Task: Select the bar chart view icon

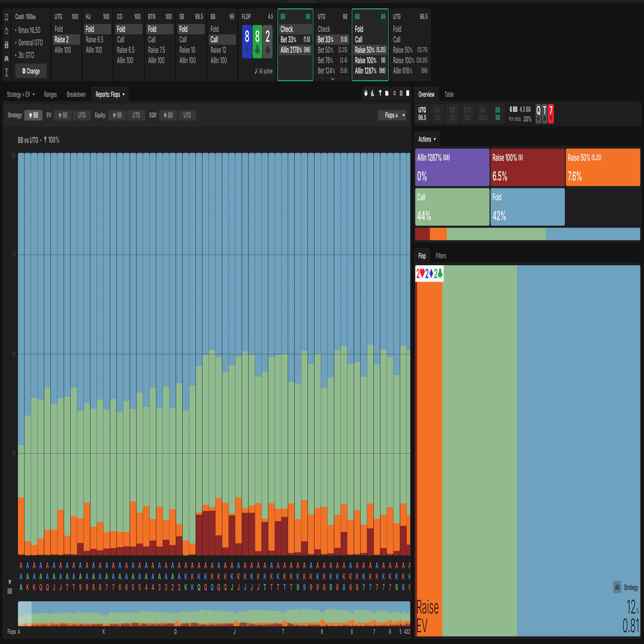Action: click(x=373, y=93)
